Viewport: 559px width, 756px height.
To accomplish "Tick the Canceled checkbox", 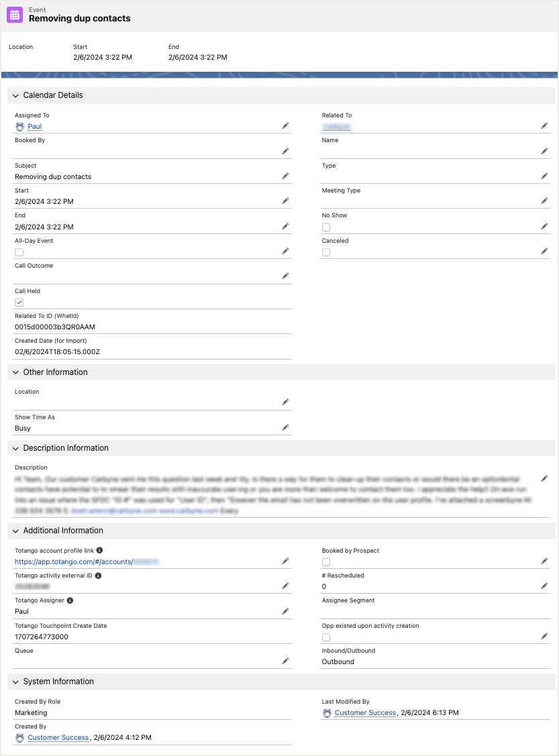I will [326, 252].
